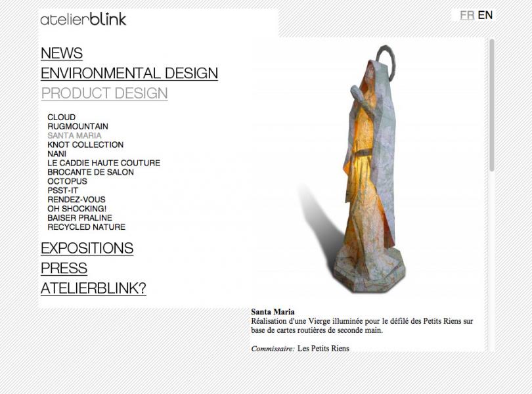Open the RECYCLED NATURE project

(x=87, y=227)
